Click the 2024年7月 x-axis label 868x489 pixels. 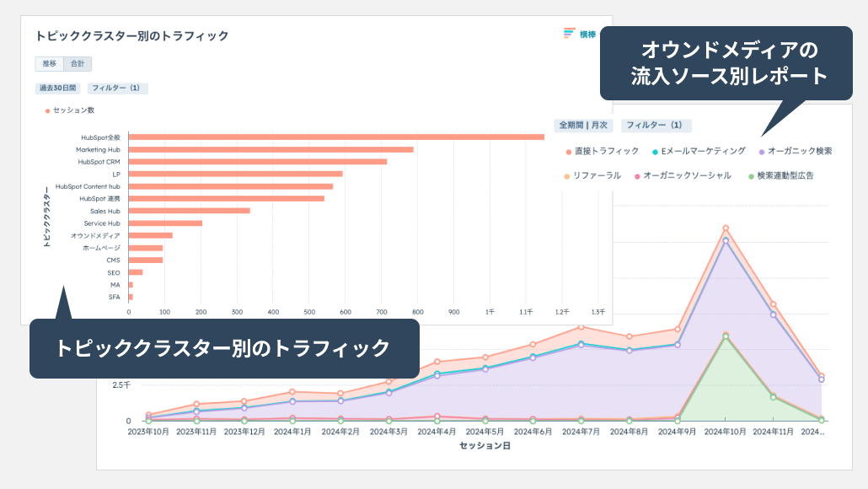[581, 432]
